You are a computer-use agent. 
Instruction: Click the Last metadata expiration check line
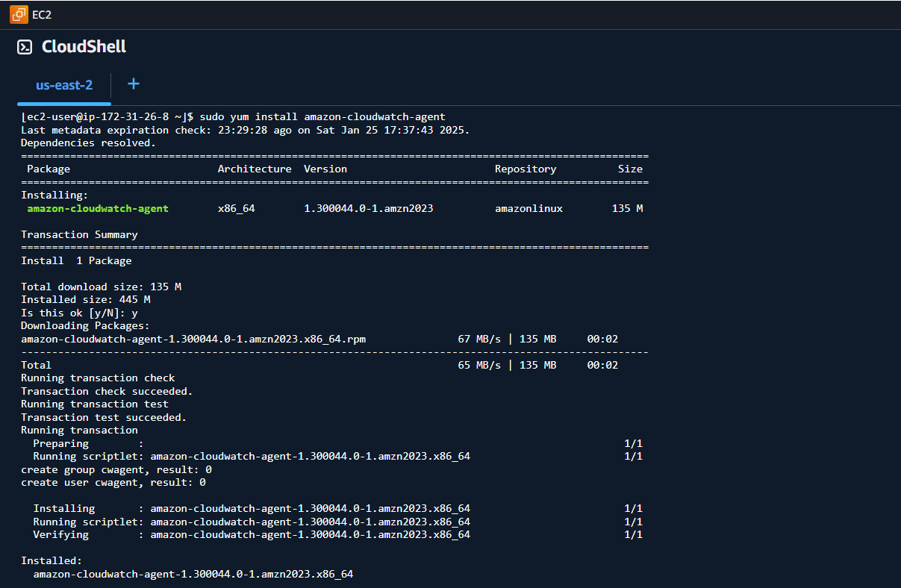point(246,130)
